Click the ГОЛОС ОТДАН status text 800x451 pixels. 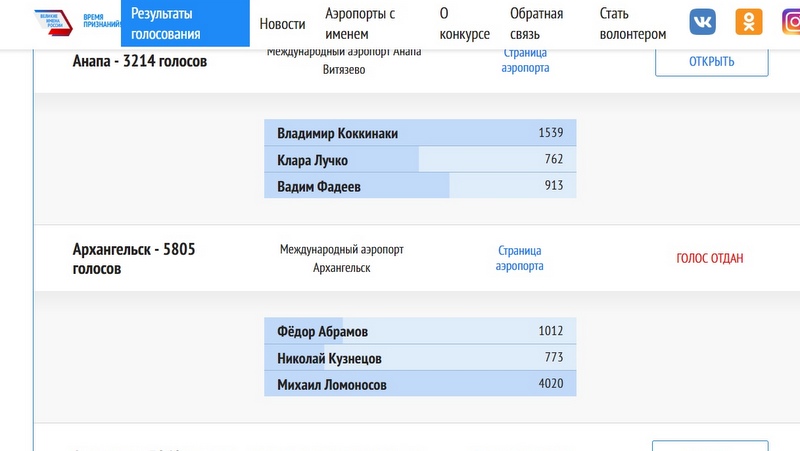pyautogui.click(x=710, y=258)
